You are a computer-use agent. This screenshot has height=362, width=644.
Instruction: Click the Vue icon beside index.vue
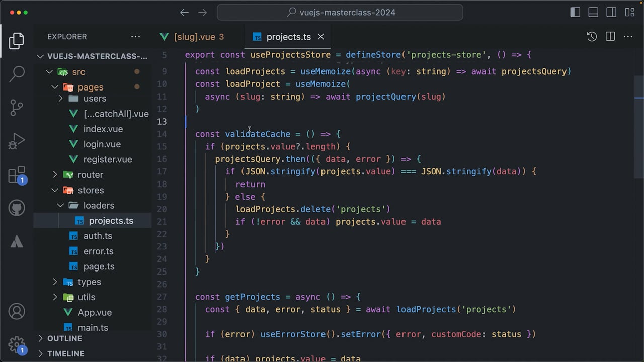[73, 129]
